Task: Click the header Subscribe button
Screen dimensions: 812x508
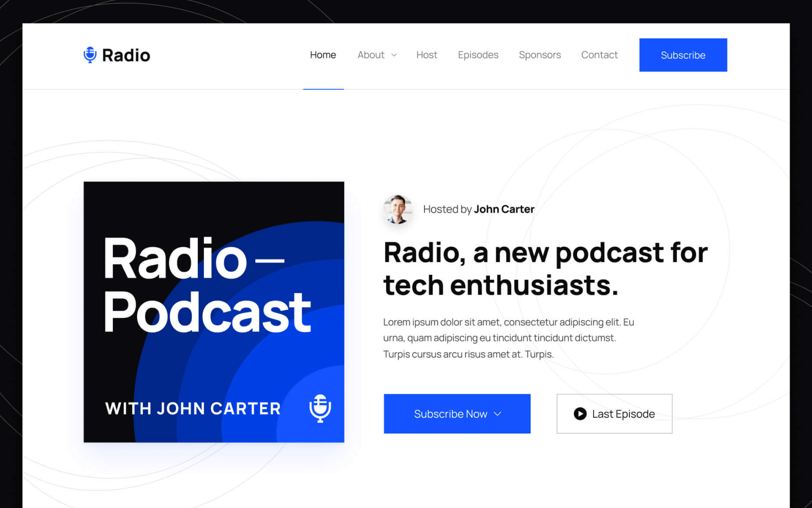Action: [683, 55]
